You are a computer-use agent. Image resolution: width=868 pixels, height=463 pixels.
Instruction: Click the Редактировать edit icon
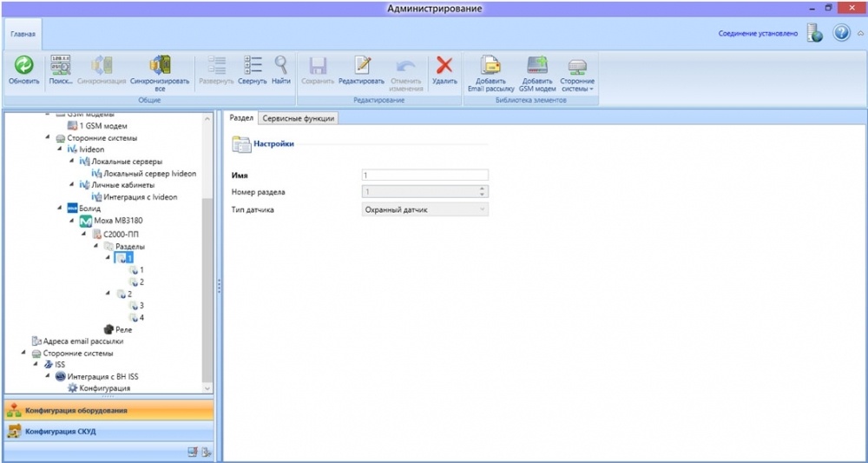point(361,65)
